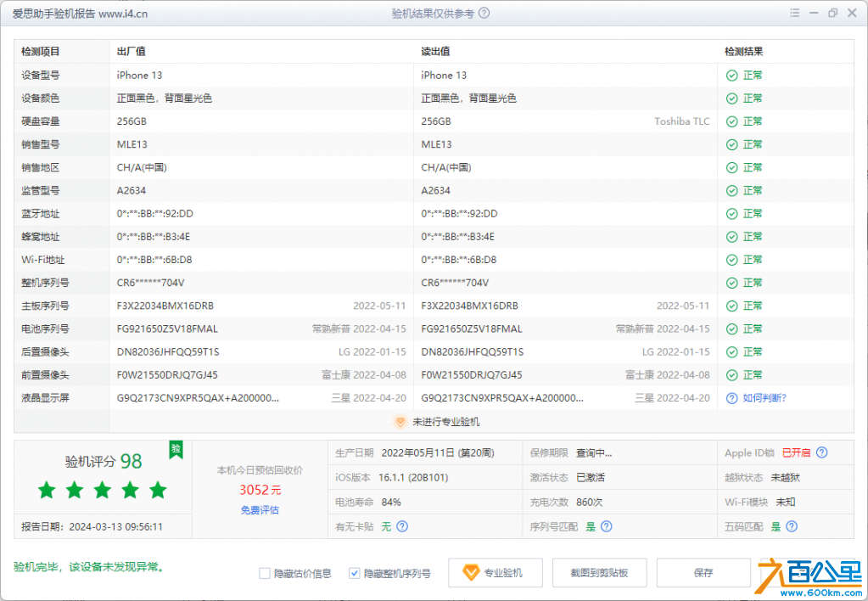
Task: Select the 已激活 activation status
Action: coord(590,477)
